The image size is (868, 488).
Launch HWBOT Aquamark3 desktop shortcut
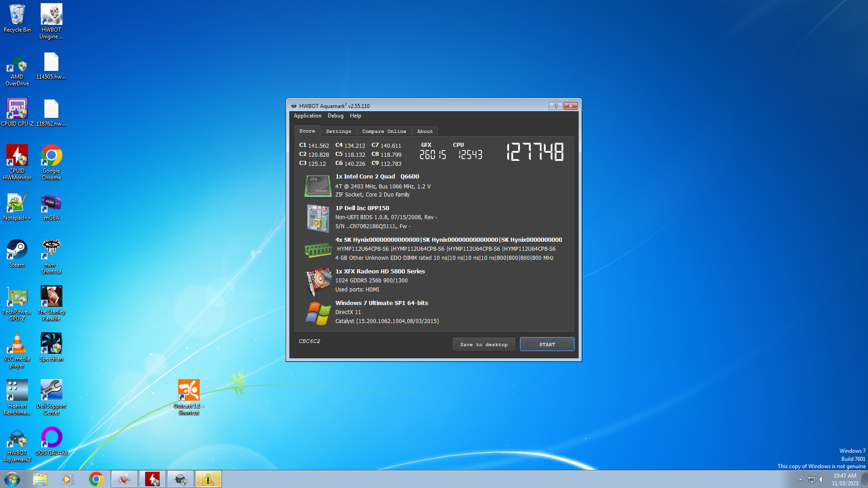point(17,445)
